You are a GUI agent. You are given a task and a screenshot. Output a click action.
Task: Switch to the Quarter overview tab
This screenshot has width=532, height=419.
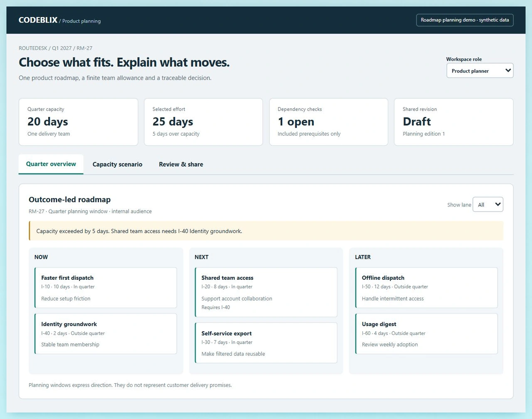51,164
